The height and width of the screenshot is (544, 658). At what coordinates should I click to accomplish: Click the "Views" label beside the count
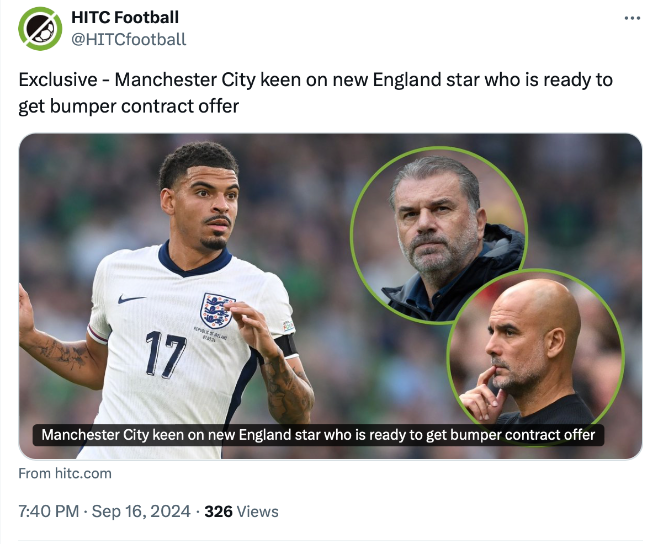(x=258, y=511)
